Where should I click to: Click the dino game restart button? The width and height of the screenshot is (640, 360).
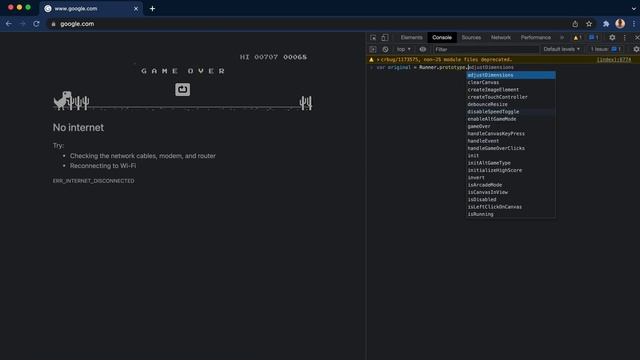(x=182, y=89)
